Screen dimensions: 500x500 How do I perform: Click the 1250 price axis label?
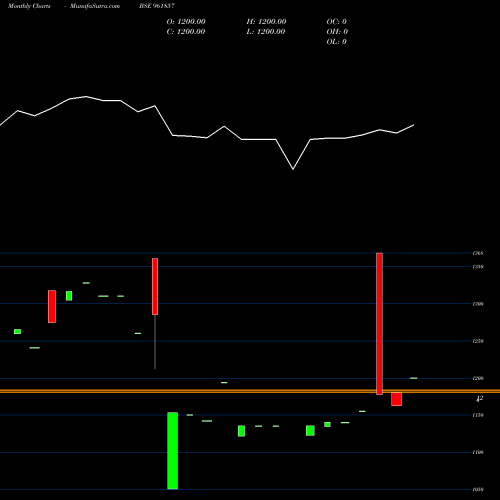point(478,341)
